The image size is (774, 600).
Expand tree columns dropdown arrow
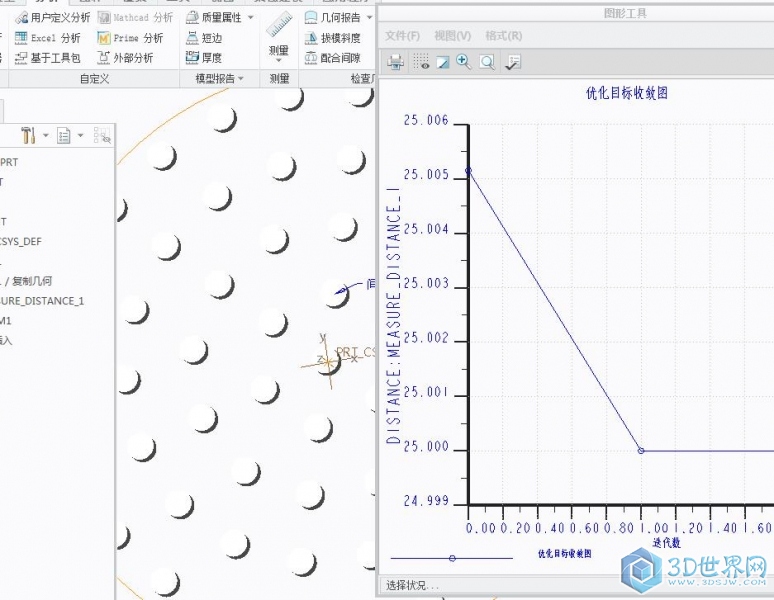pos(80,135)
